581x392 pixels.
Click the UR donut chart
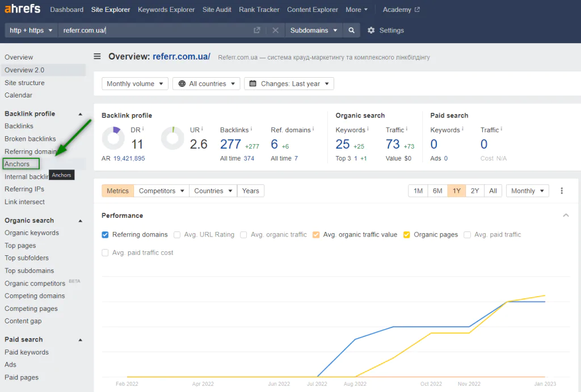pyautogui.click(x=172, y=138)
